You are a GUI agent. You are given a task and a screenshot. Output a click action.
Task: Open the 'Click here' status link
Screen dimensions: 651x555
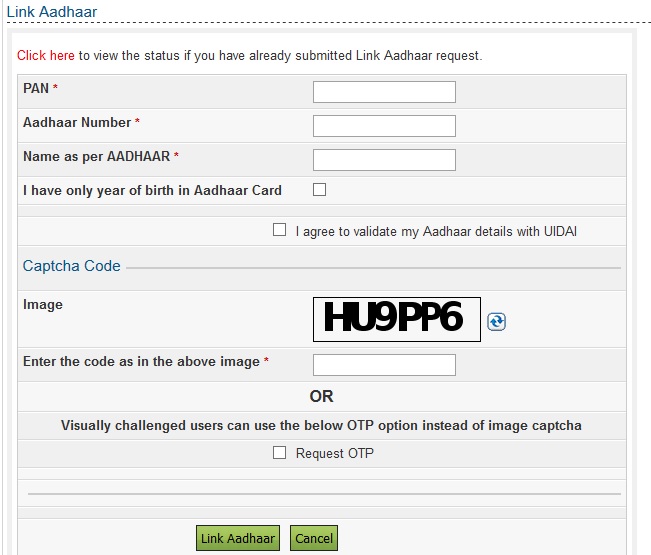(x=45, y=55)
